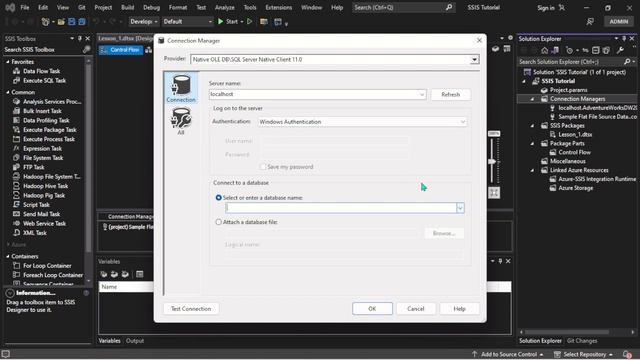
Task: Click the Test Connection button
Action: click(x=191, y=309)
